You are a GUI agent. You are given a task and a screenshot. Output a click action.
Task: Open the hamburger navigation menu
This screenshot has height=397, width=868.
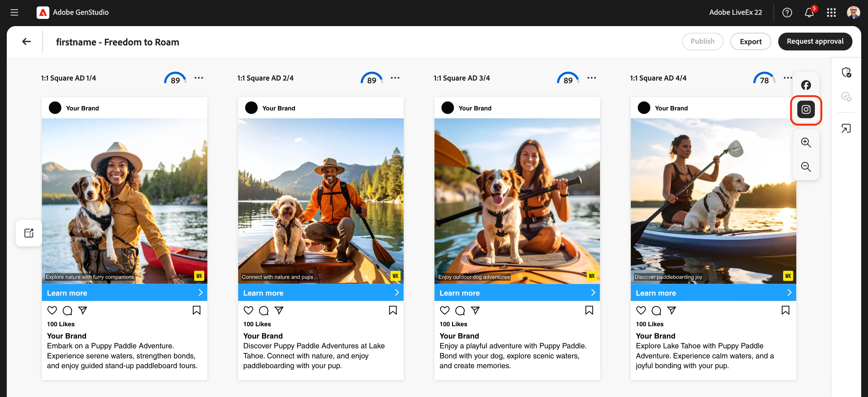click(x=14, y=13)
